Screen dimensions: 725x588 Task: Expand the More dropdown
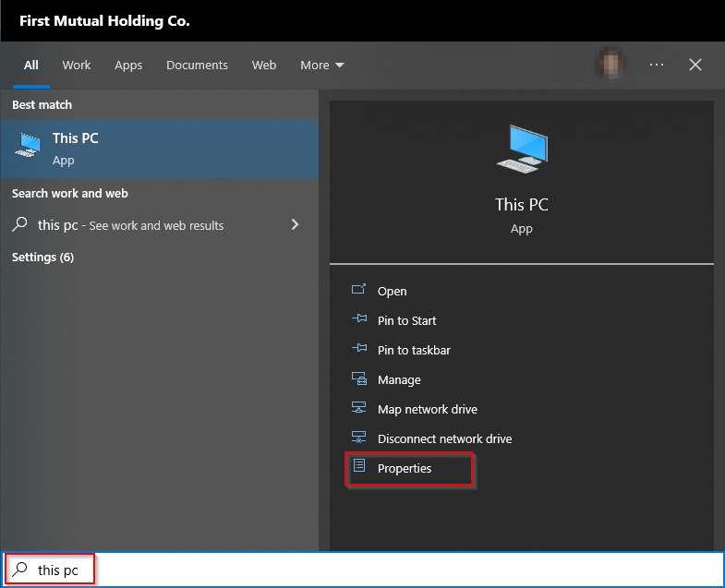click(322, 66)
